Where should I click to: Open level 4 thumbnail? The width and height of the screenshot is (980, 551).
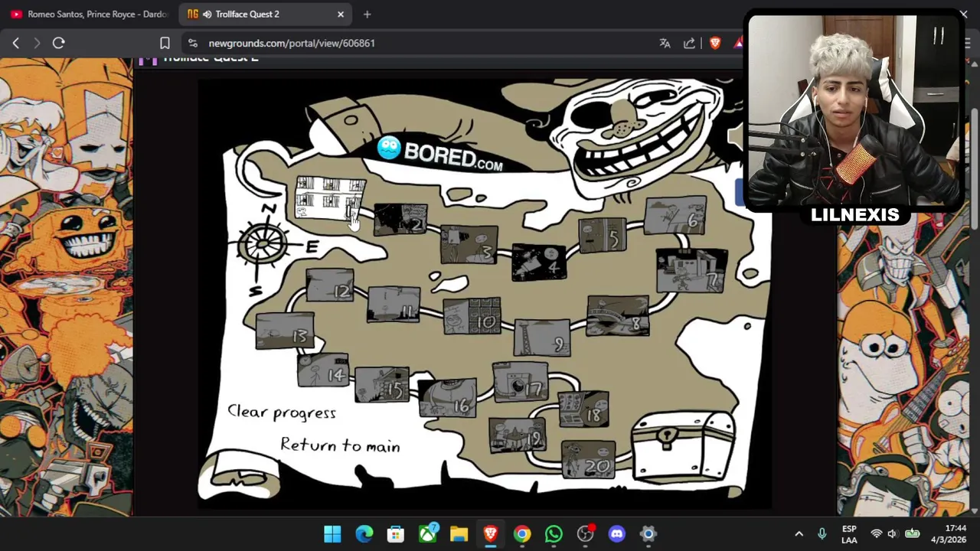(x=539, y=262)
